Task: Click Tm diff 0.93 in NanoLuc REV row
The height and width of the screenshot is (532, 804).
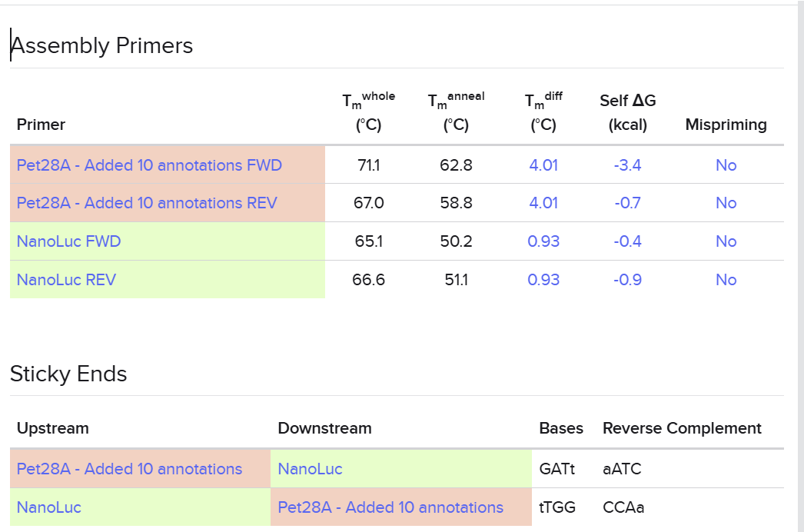Action: 543,280
